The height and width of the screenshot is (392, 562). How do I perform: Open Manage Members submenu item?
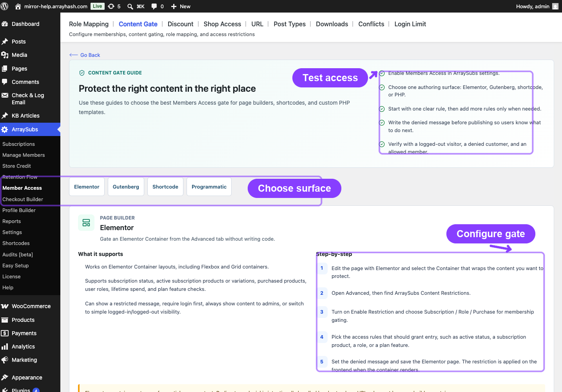(24, 155)
